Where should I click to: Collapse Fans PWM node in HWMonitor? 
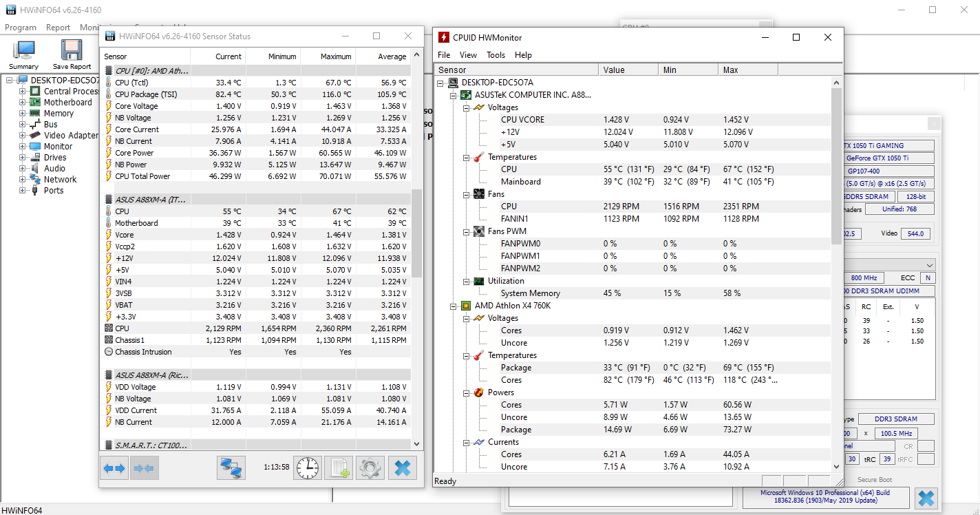[x=466, y=231]
